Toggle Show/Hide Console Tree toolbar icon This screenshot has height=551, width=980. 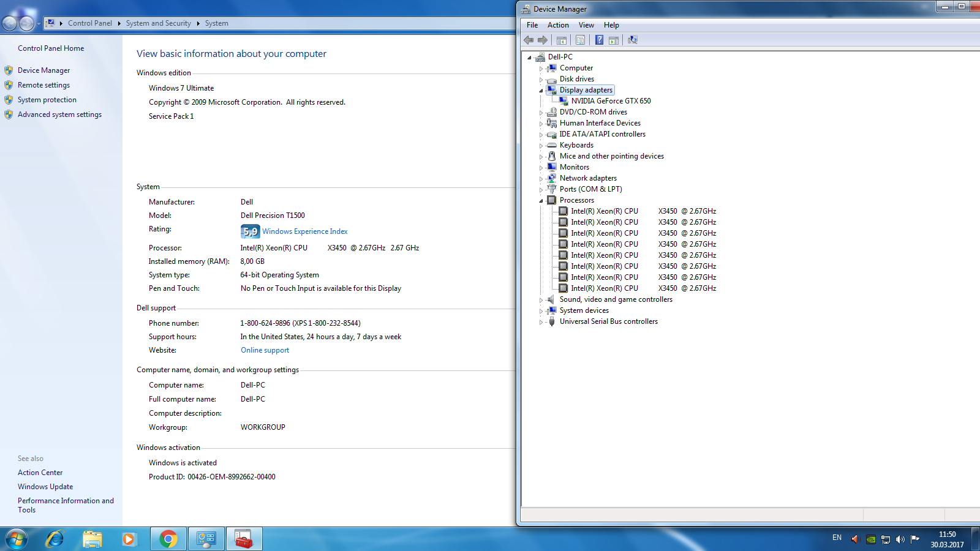click(x=561, y=40)
